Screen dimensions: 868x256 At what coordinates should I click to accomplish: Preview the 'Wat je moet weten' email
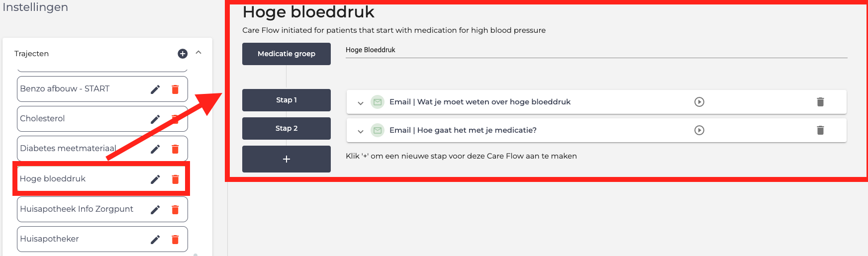click(699, 102)
